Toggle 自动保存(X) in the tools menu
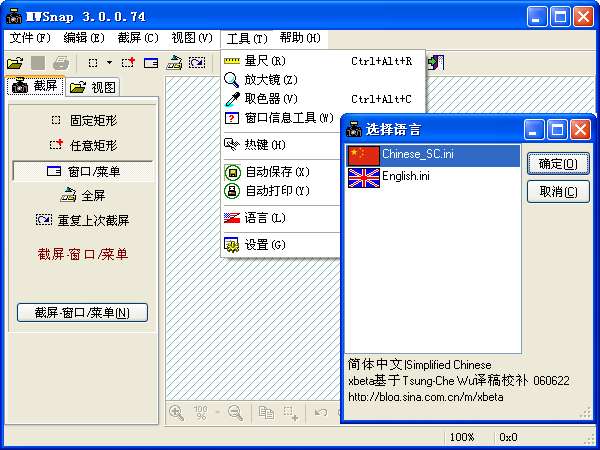This screenshot has height=450, width=600. [281, 172]
